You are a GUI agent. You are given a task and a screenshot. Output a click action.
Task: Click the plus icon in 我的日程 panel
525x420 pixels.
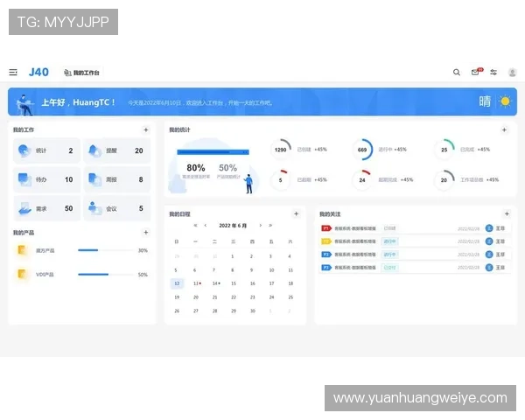click(x=296, y=213)
